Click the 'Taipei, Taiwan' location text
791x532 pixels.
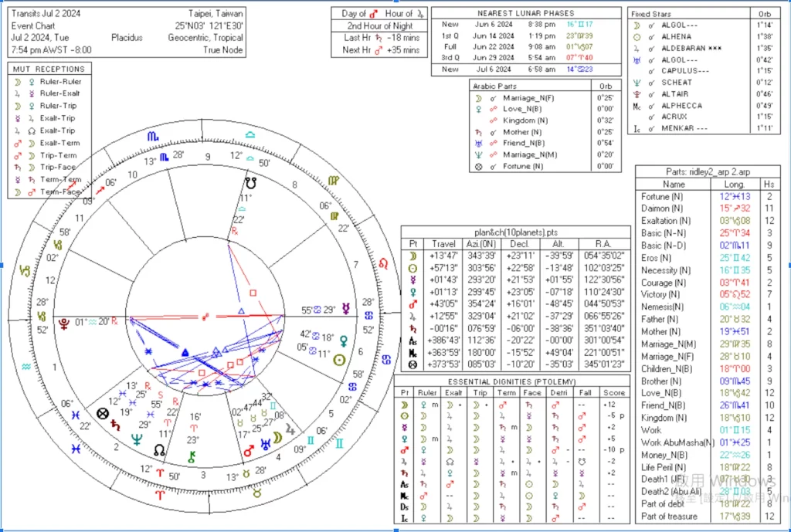click(x=215, y=14)
